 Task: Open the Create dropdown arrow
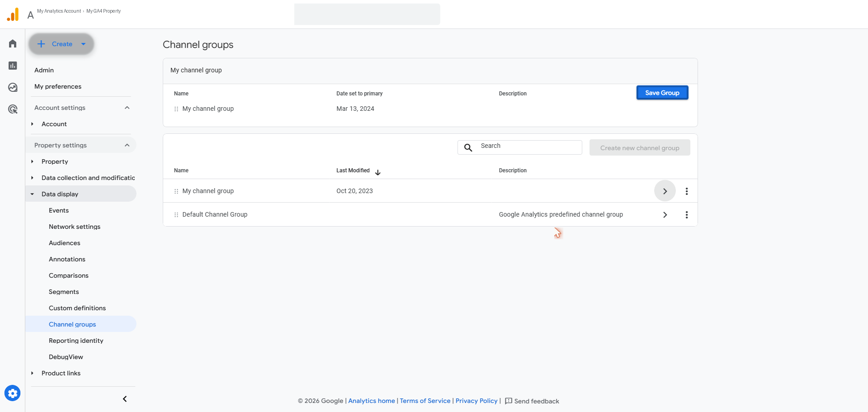click(83, 44)
